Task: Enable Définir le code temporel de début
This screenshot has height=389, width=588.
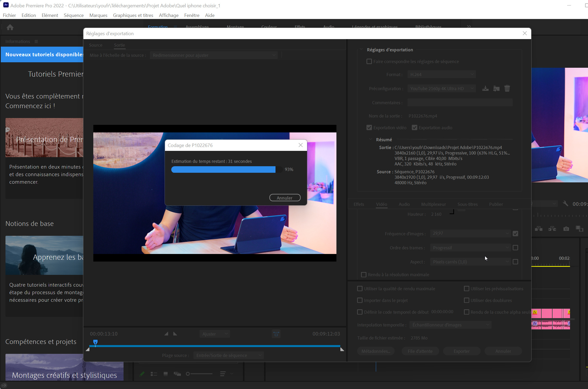Action: click(x=360, y=312)
